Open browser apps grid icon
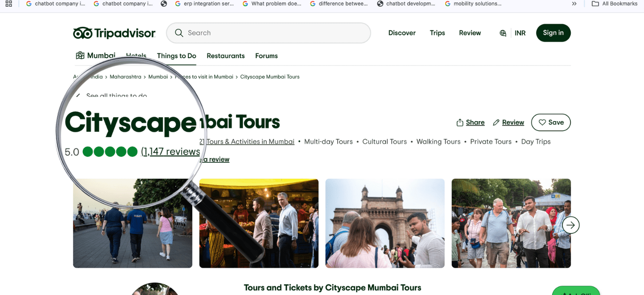The width and height of the screenshot is (644, 295). [x=8, y=4]
